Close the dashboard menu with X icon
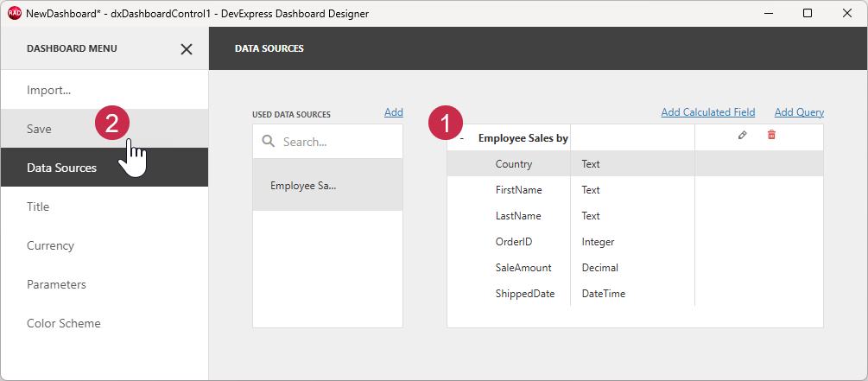The height and width of the screenshot is (381, 868). 187,48
